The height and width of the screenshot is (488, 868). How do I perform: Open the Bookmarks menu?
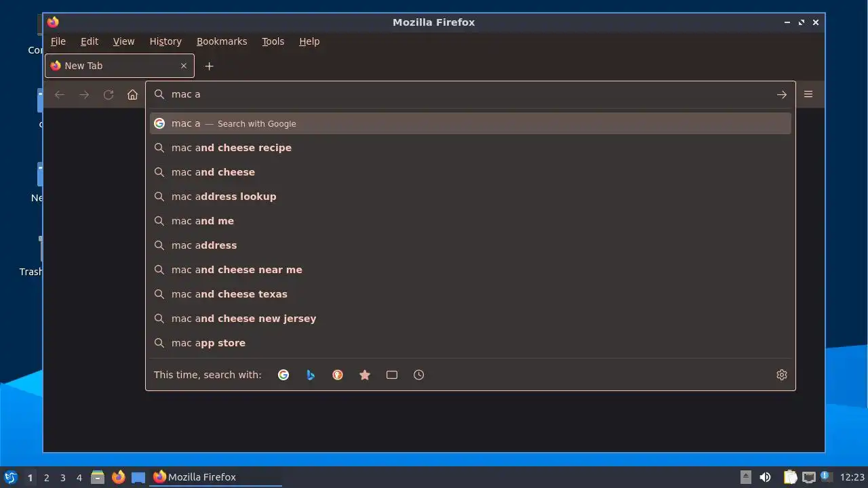click(222, 41)
